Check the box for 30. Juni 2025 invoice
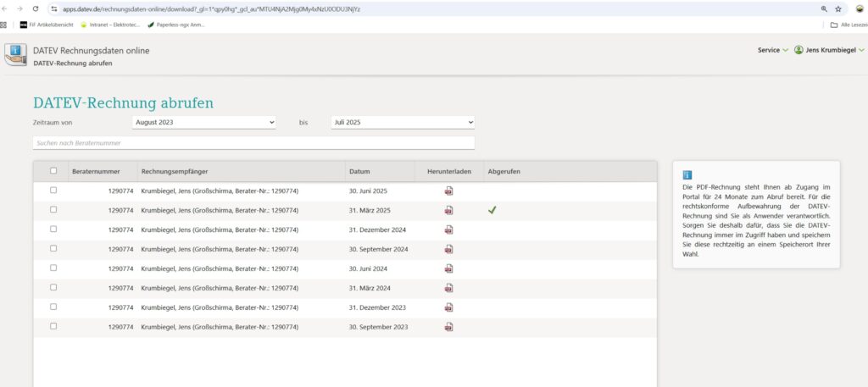Screen dimensions: 868x387 [x=53, y=191]
